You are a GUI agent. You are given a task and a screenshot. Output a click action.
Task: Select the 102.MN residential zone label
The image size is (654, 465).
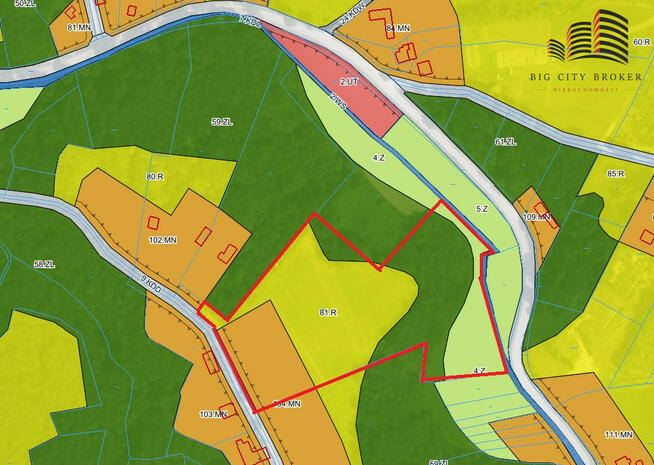click(x=162, y=240)
